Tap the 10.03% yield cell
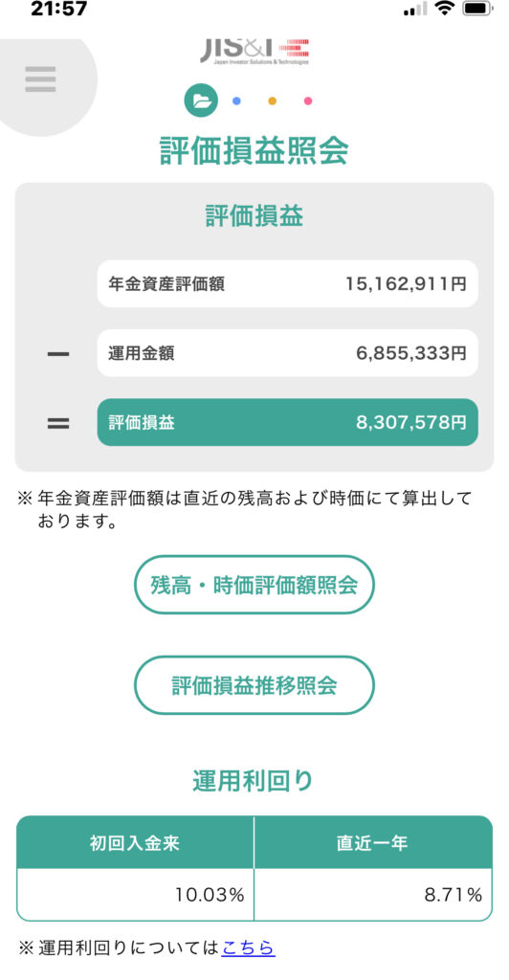Screen dimensions: 509x980 (x=135, y=895)
